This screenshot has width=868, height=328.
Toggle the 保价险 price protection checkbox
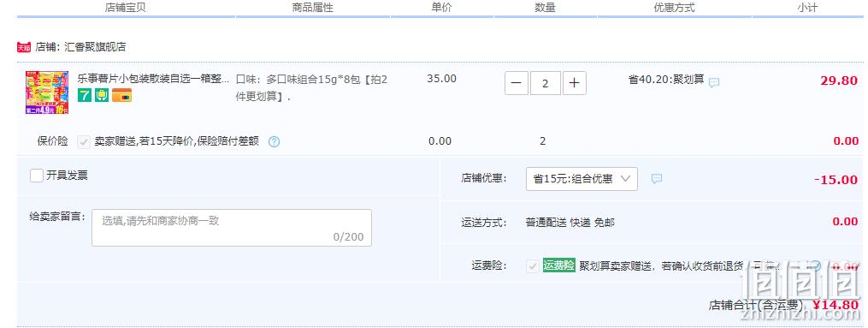point(84,141)
